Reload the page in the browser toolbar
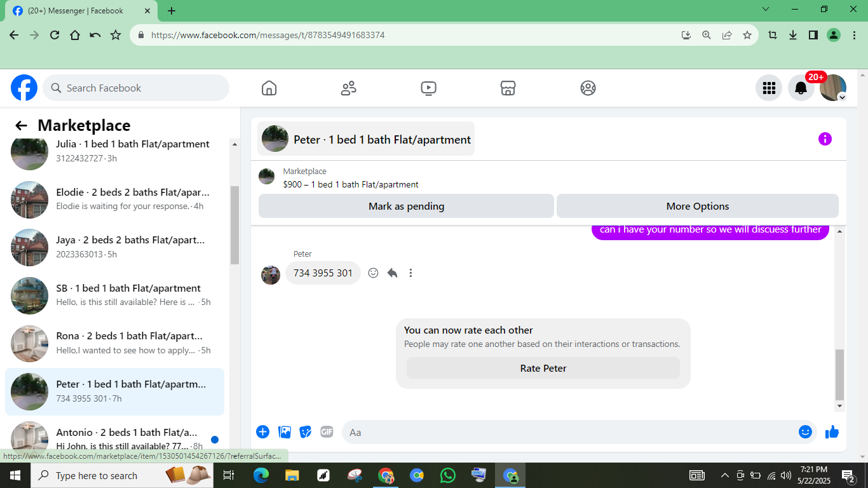This screenshot has width=868, height=488. pos(55,36)
